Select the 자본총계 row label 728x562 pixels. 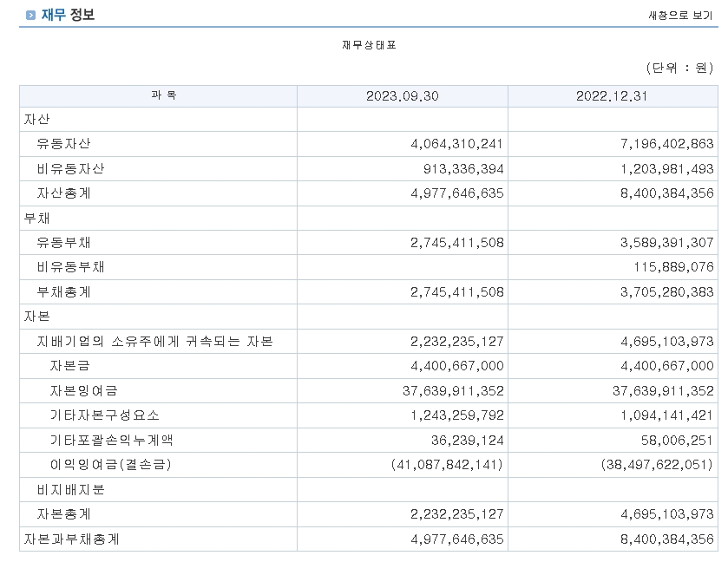[x=63, y=514]
